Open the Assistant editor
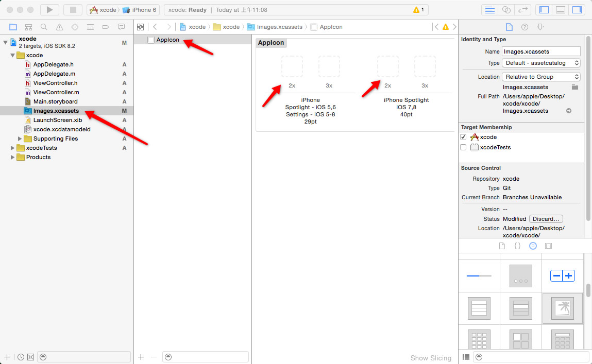 506,10
